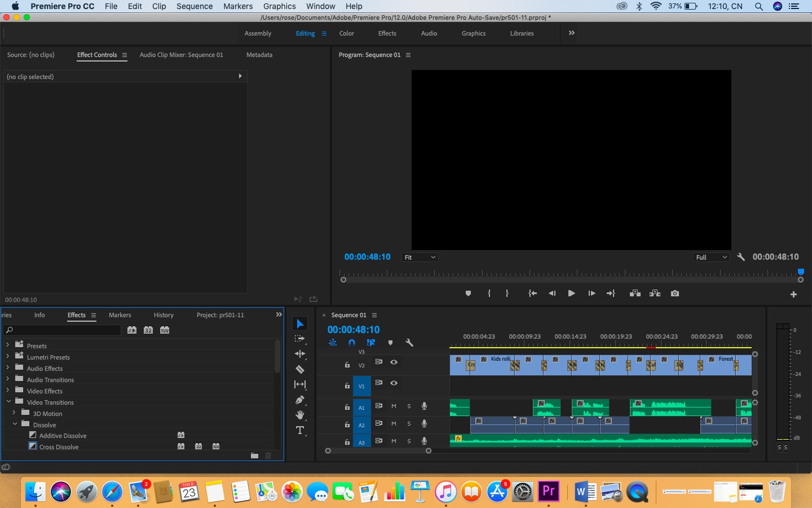This screenshot has height=508, width=812.
Task: Click the Effects search field
Action: (x=62, y=330)
